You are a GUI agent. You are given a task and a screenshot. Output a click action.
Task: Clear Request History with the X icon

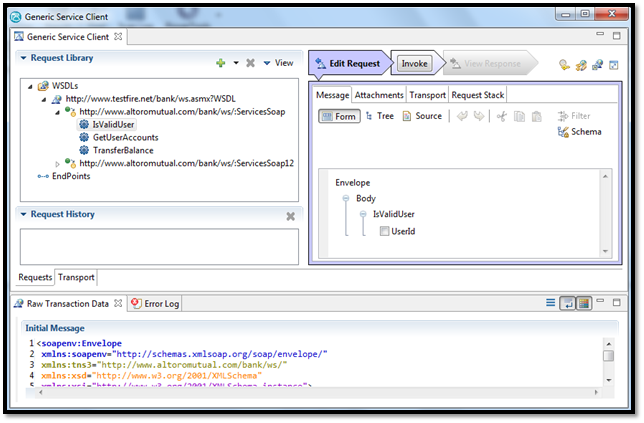290,216
